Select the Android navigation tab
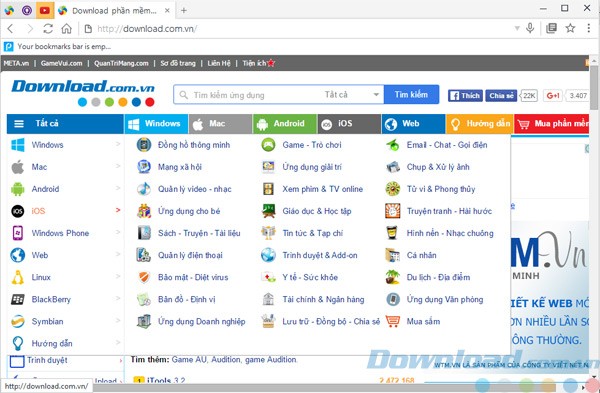This screenshot has height=393, width=600. tap(285, 124)
